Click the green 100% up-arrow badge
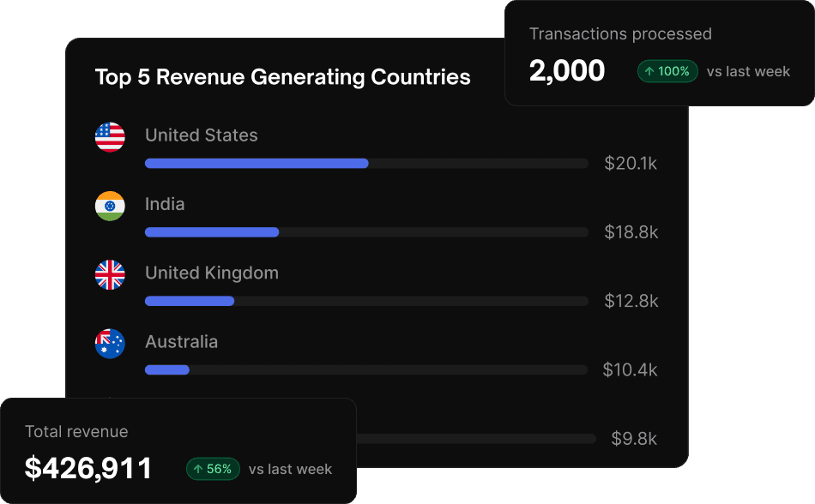This screenshot has height=504, width=815. pyautogui.click(x=667, y=71)
